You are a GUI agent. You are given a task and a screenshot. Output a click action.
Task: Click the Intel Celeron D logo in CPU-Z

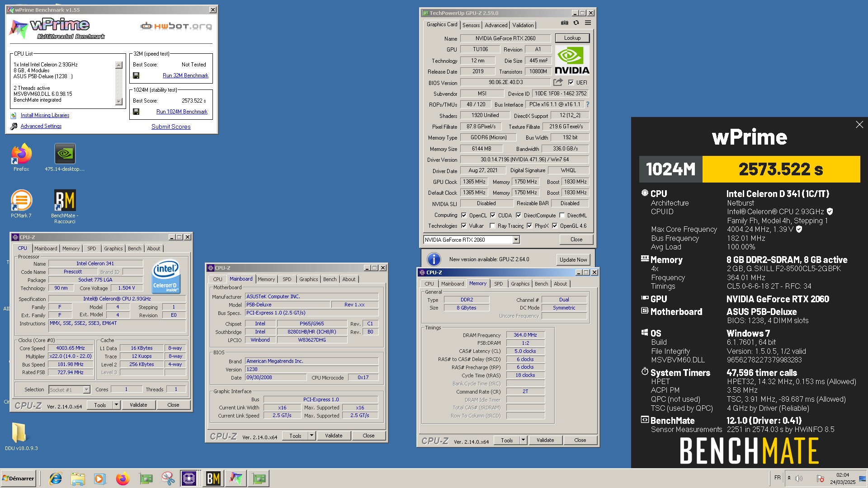[166, 276]
